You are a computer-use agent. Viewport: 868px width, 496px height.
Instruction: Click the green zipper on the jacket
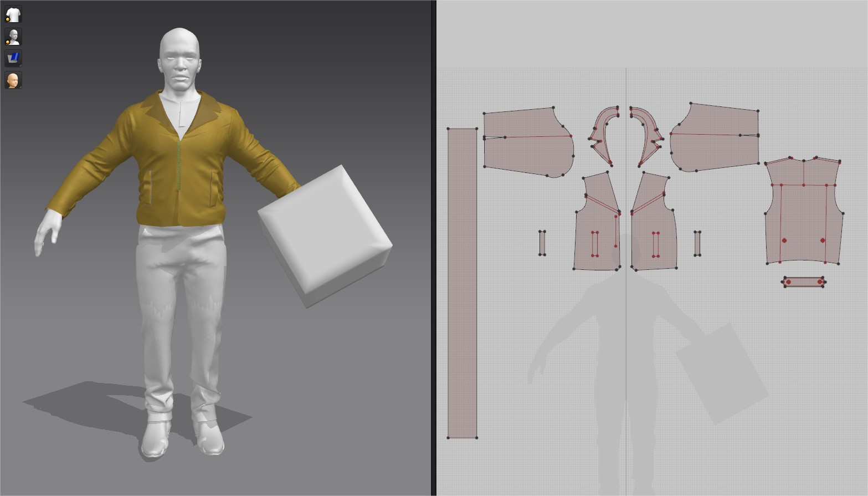click(x=178, y=166)
